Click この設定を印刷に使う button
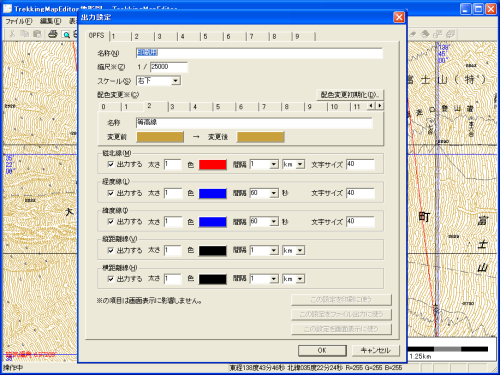Image resolution: width=500 pixels, height=375 pixels. 341,300
